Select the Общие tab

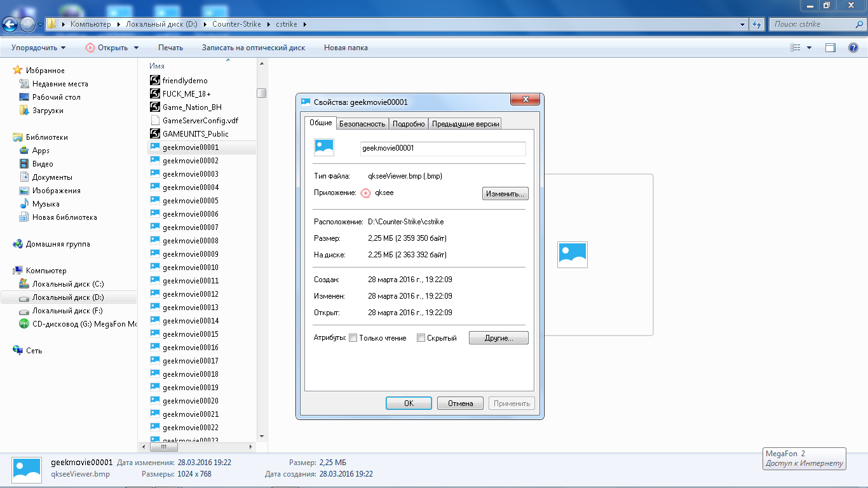click(320, 123)
